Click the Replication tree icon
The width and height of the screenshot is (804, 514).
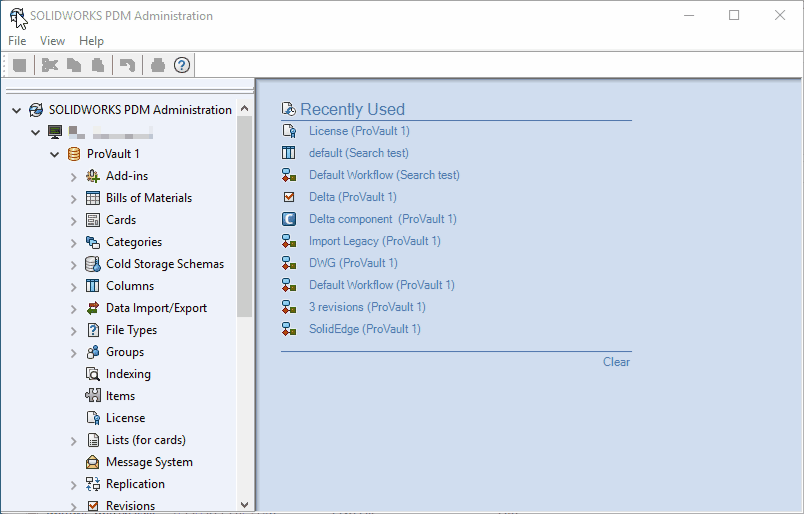click(x=93, y=484)
